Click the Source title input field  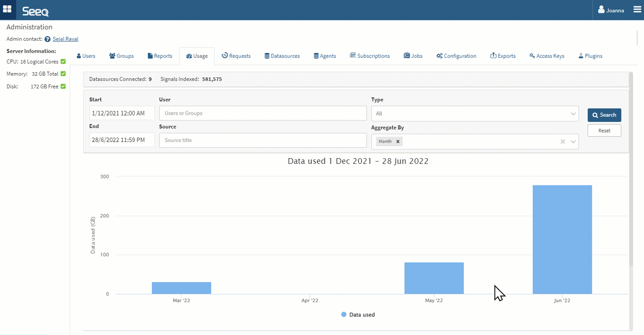263,140
